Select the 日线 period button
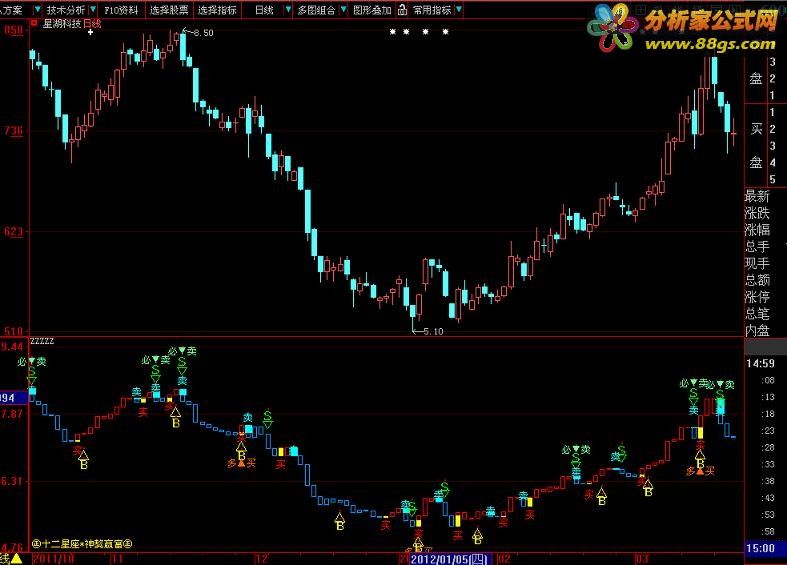 pos(264,10)
